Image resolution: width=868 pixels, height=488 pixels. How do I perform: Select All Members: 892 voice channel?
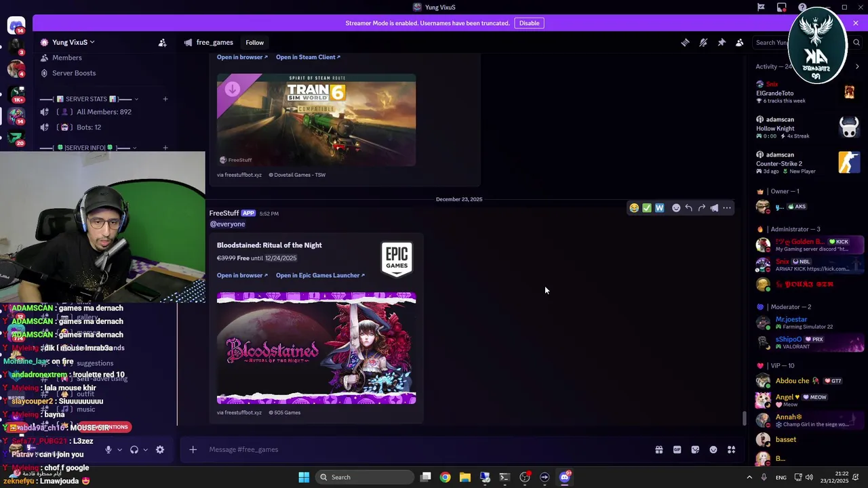point(104,112)
